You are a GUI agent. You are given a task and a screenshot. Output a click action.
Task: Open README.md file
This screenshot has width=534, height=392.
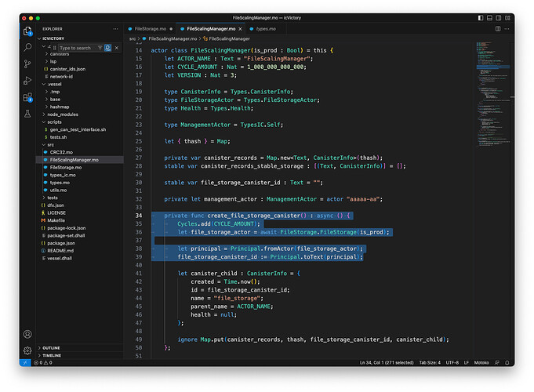click(x=60, y=251)
